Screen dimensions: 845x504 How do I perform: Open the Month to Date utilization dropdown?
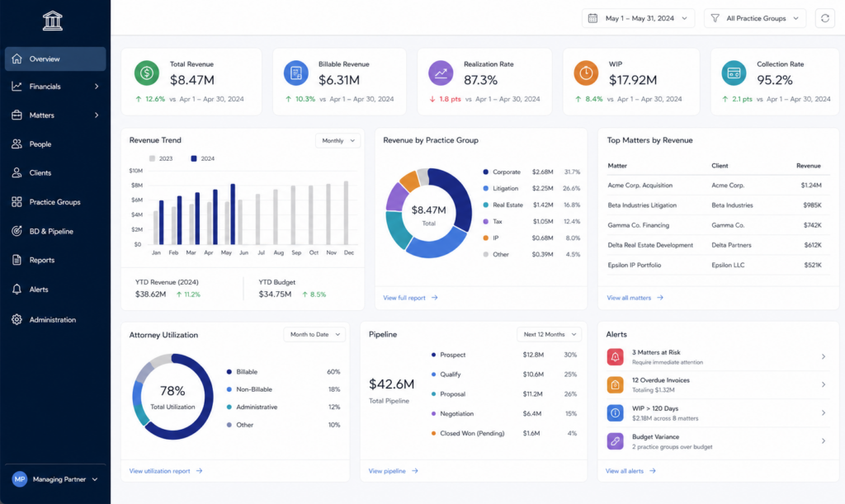point(314,334)
